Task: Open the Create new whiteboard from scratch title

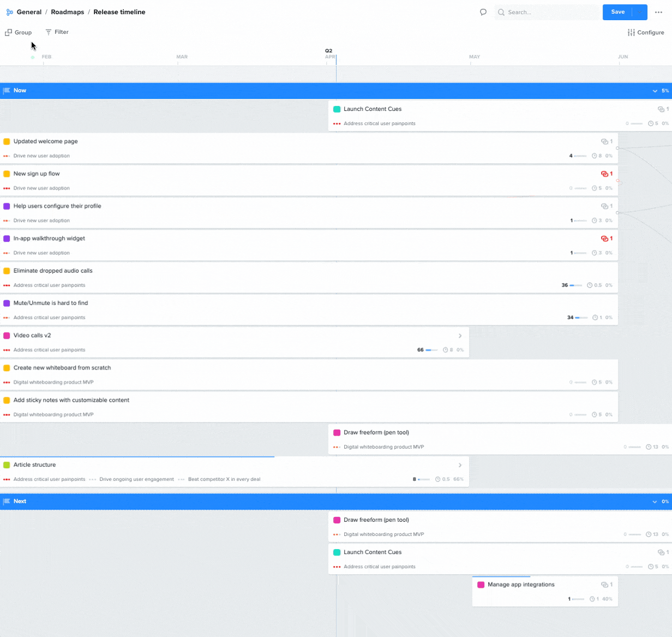Action: tap(62, 368)
